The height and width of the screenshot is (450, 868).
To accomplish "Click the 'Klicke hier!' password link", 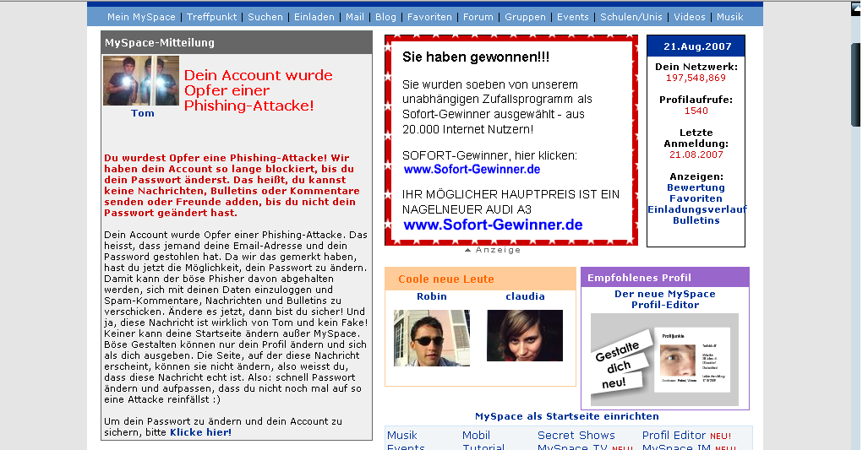I will point(200,432).
